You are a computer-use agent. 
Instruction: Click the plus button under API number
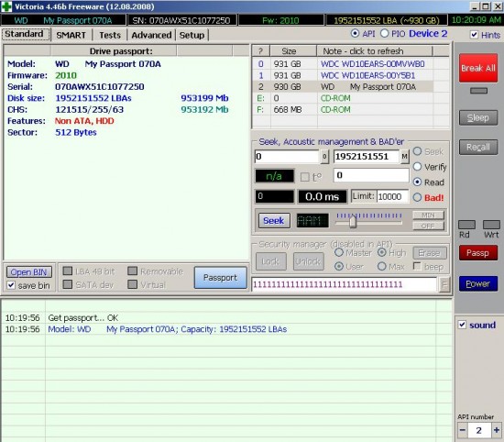pos(497,430)
